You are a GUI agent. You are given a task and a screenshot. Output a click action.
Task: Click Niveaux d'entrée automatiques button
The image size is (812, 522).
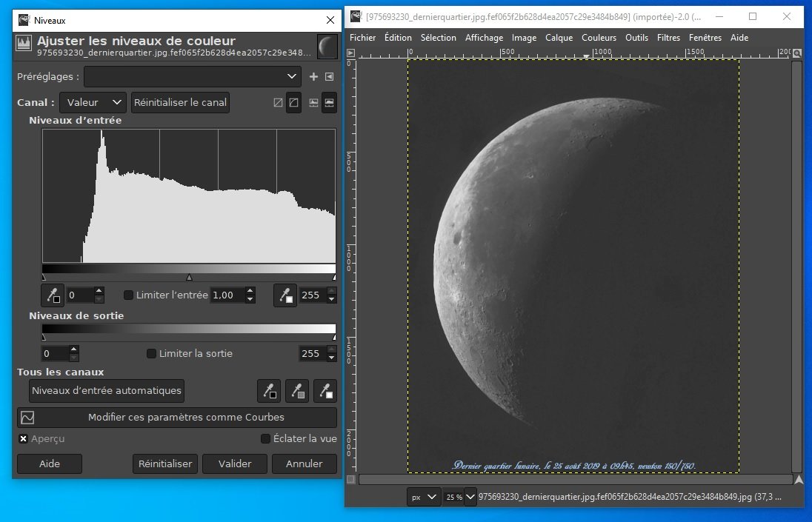(x=107, y=391)
